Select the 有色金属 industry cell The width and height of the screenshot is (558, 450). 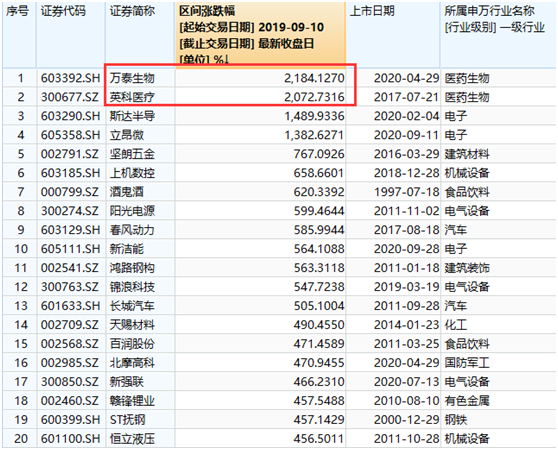pos(467,401)
